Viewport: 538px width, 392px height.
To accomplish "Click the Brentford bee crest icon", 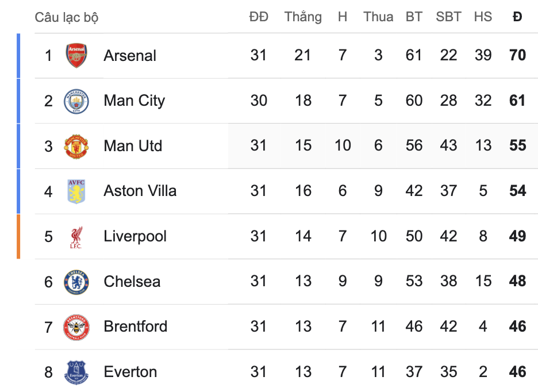I will pyautogui.click(x=76, y=327).
